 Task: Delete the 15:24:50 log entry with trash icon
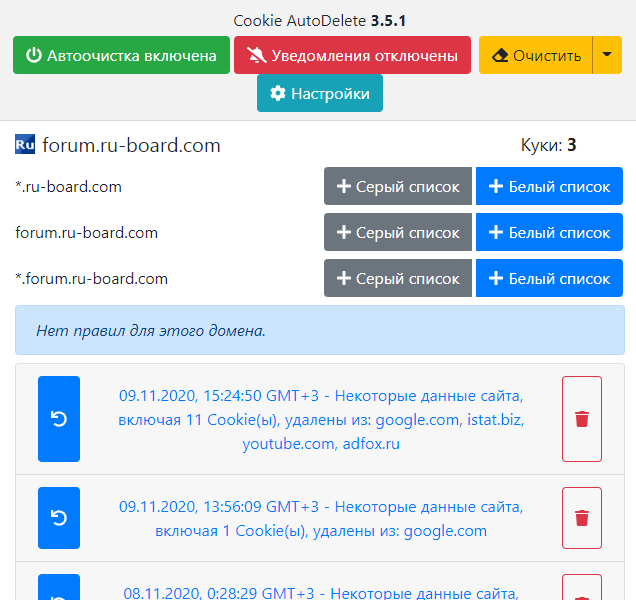(x=582, y=419)
